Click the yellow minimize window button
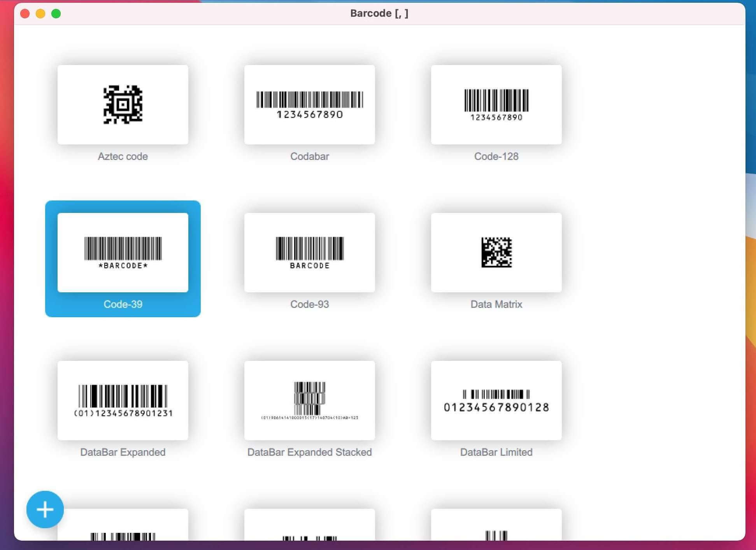 click(40, 14)
